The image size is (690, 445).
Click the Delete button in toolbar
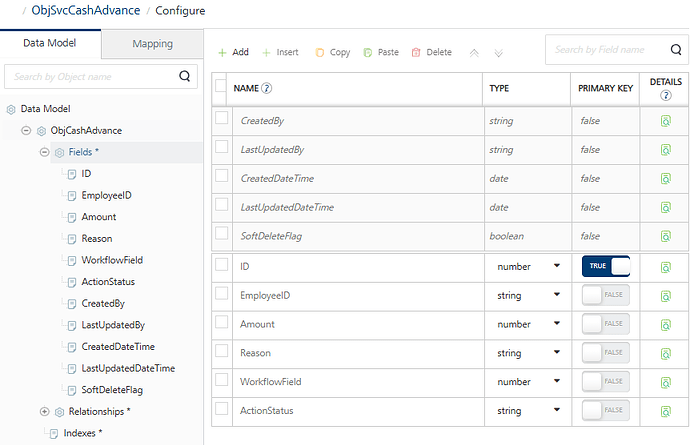[432, 52]
